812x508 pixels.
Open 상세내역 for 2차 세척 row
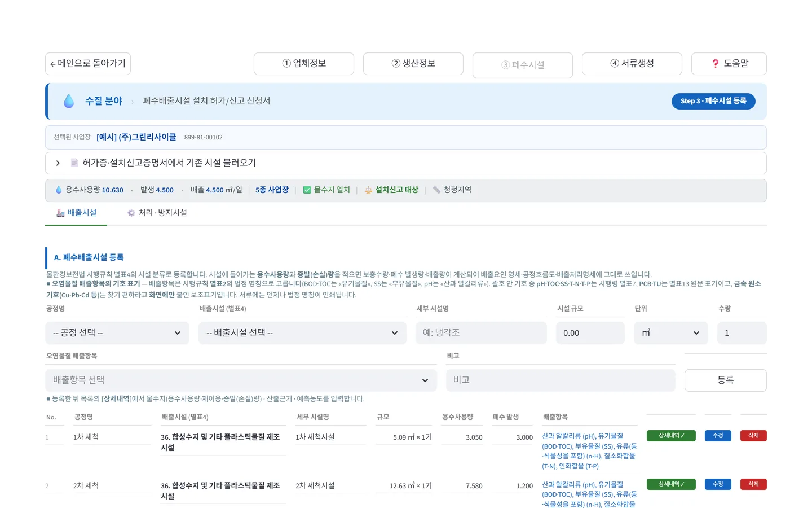click(x=671, y=484)
